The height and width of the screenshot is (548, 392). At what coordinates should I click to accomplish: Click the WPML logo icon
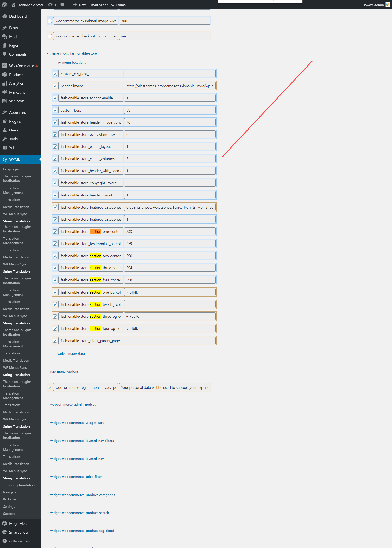(x=5, y=159)
